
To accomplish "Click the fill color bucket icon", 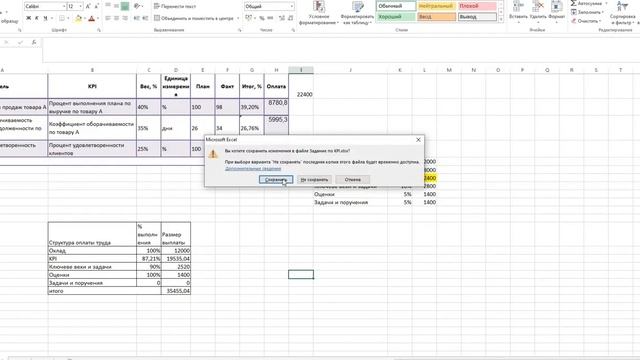I will [78, 18].
